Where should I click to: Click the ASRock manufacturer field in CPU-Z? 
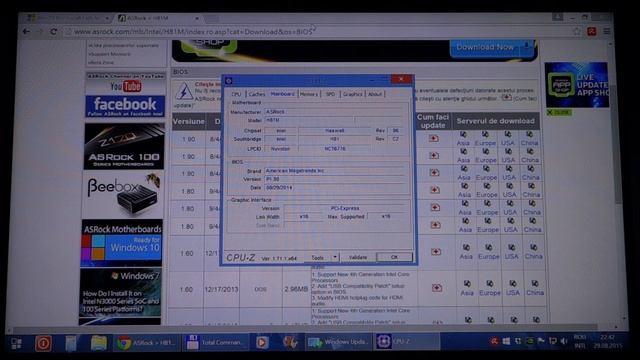click(333, 111)
